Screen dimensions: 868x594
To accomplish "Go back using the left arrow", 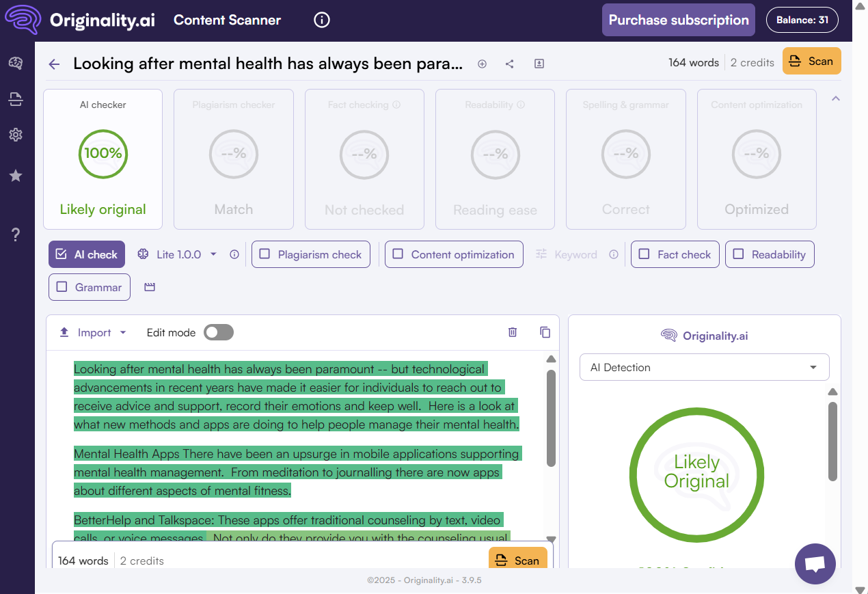I will 55,64.
